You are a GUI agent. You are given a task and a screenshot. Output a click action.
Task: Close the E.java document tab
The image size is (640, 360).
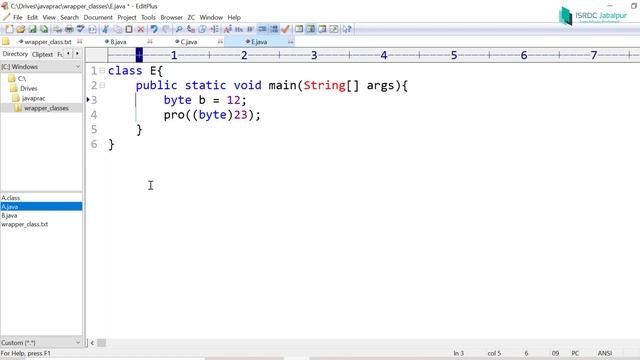[x=291, y=41]
